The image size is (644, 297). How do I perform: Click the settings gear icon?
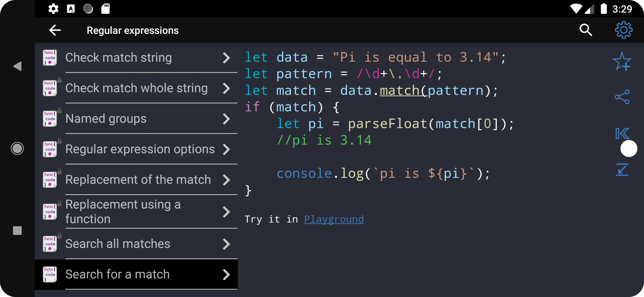click(x=623, y=30)
